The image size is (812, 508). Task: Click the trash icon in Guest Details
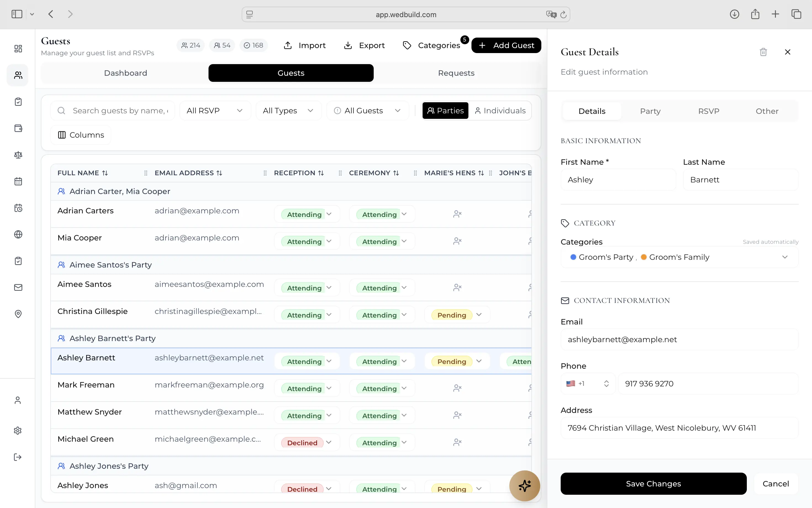[x=763, y=52]
